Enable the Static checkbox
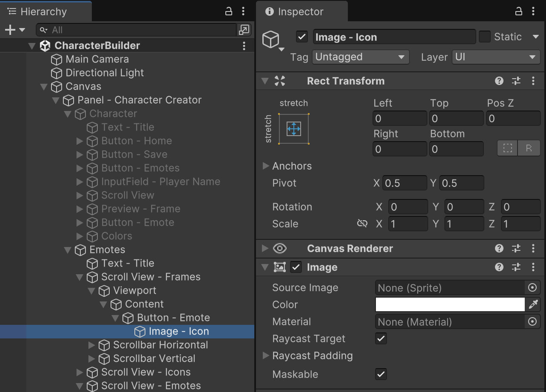 tap(485, 37)
